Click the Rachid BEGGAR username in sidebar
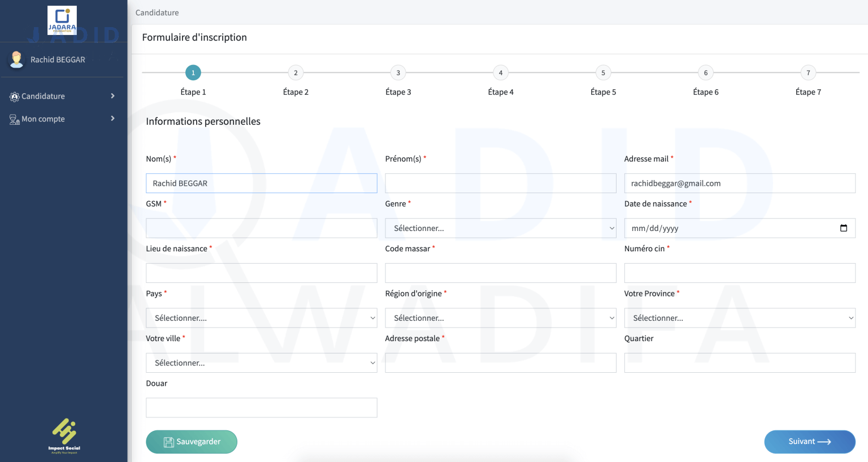This screenshot has width=868, height=462. [58, 60]
